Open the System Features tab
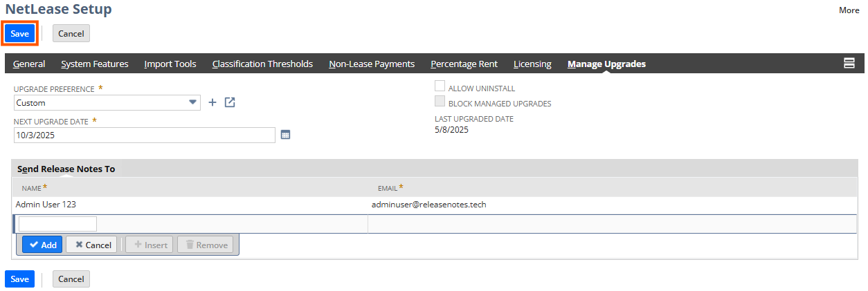The height and width of the screenshot is (291, 868). [95, 64]
